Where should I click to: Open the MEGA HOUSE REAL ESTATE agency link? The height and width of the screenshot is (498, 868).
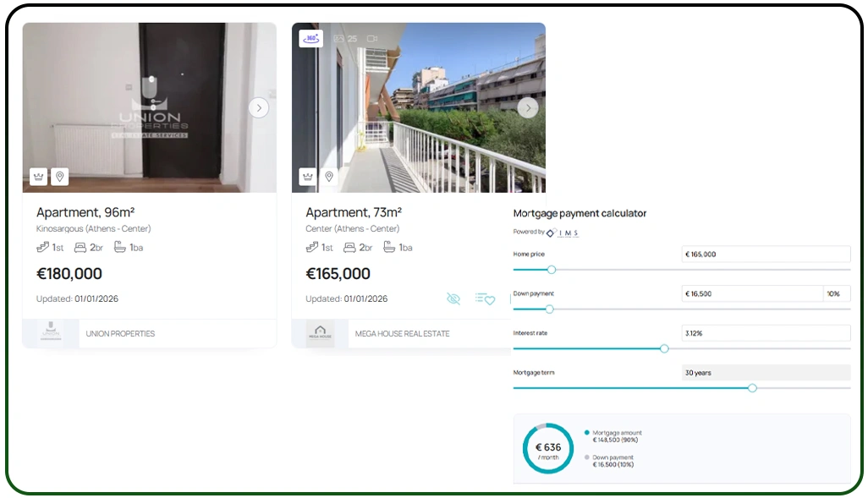pos(403,334)
